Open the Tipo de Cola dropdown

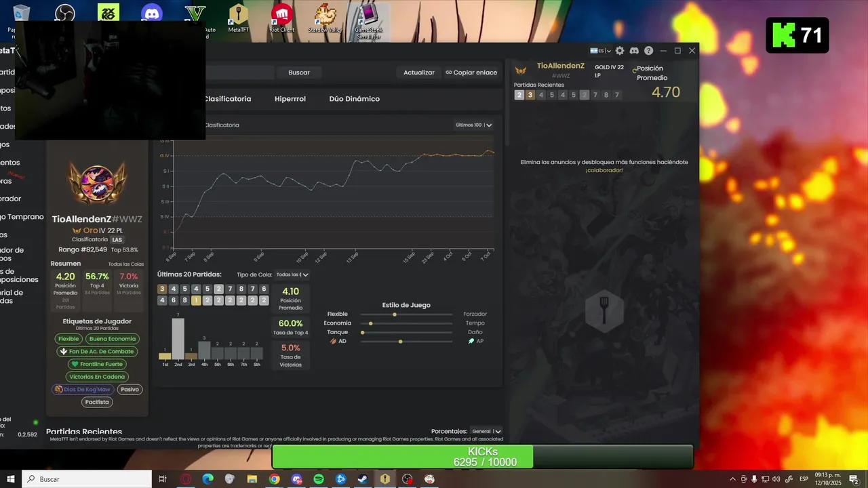[x=292, y=274]
